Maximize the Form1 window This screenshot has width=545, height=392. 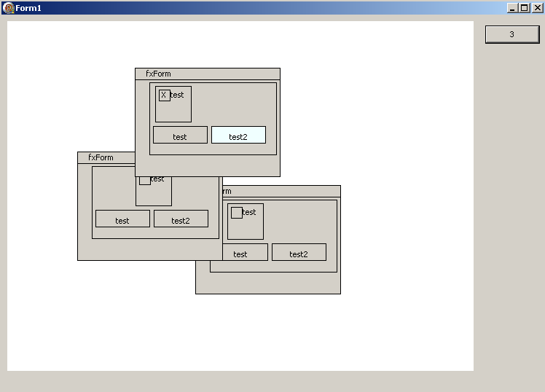pos(524,7)
